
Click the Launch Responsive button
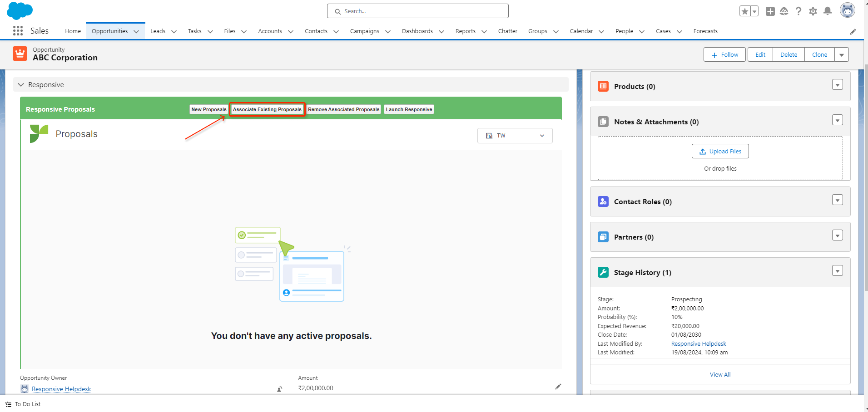(409, 109)
